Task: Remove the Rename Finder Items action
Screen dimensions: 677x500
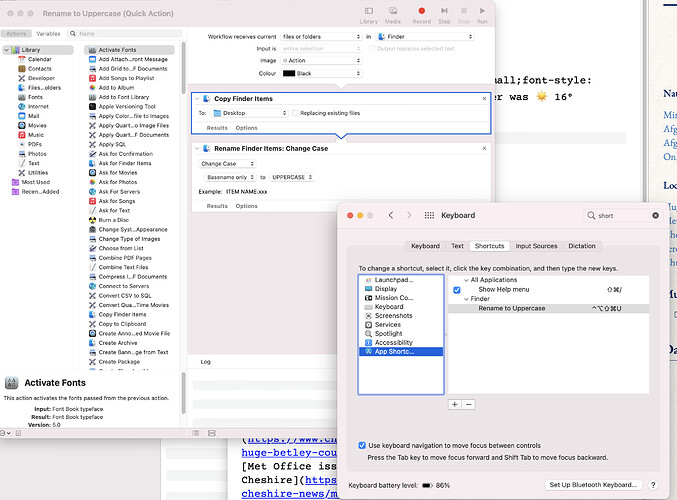Action: pyautogui.click(x=484, y=149)
